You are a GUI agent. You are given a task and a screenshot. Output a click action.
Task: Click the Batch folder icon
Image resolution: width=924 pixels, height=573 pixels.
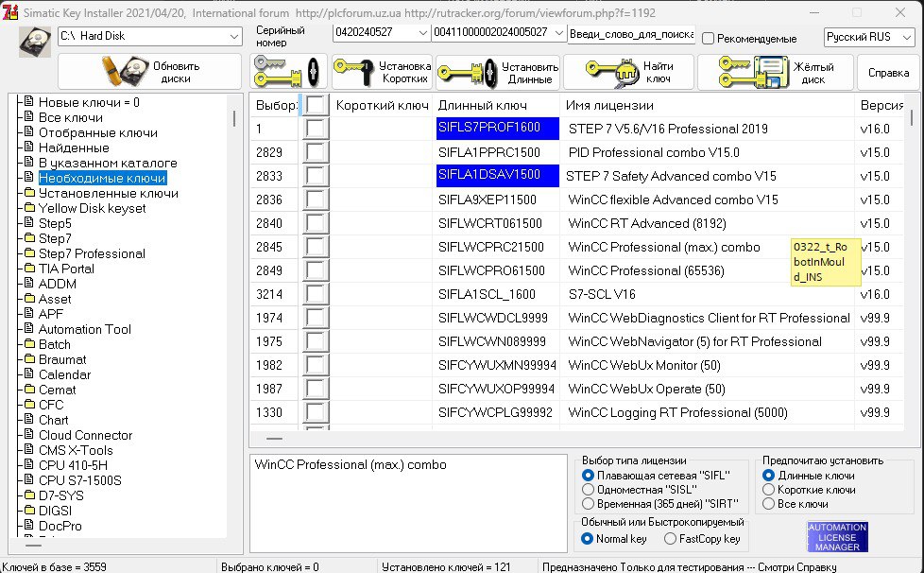tap(29, 344)
